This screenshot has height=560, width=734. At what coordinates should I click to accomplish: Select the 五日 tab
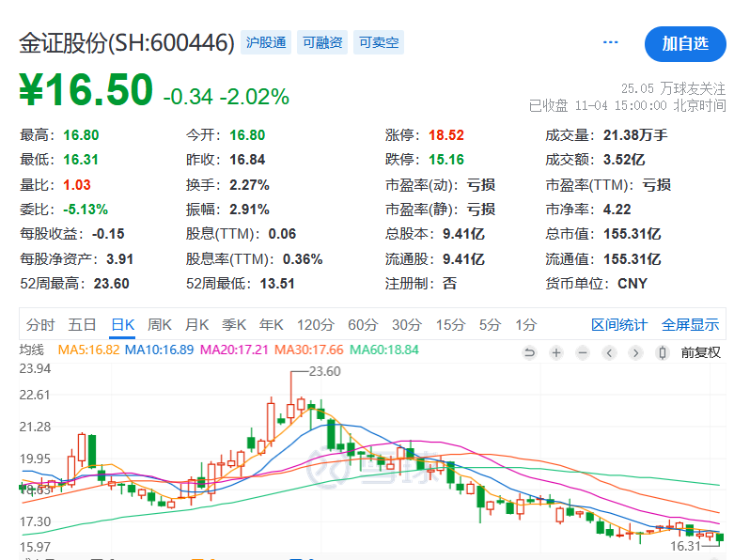click(x=82, y=325)
